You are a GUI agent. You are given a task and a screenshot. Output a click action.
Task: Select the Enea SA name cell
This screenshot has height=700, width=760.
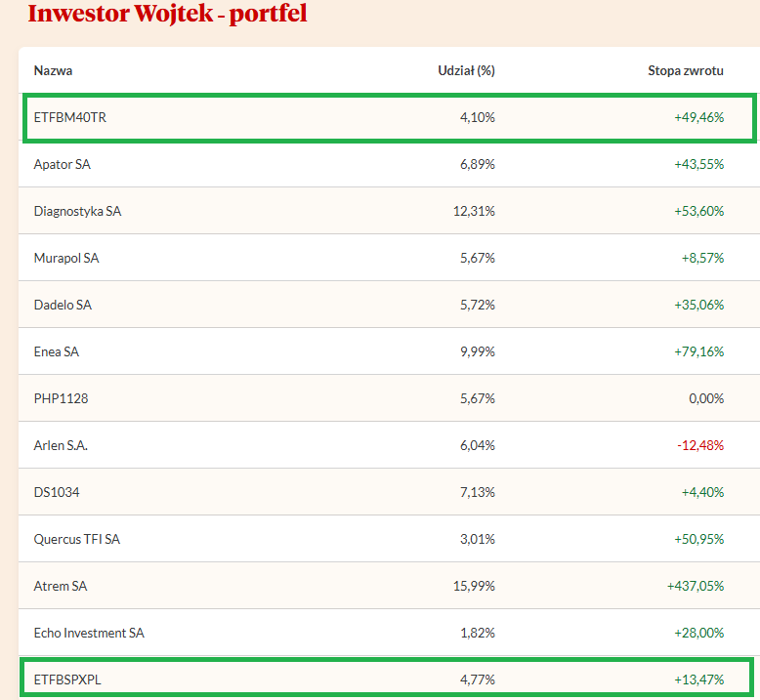57,351
